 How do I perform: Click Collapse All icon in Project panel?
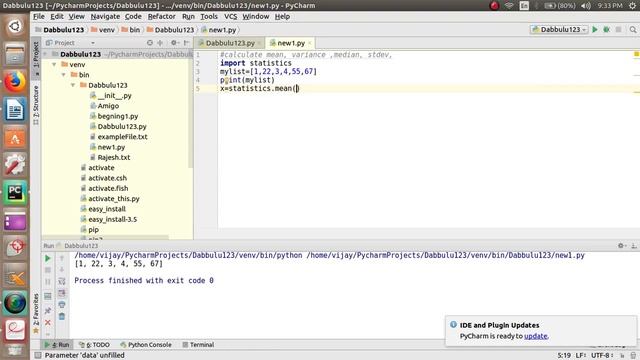pyautogui.click(x=160, y=43)
